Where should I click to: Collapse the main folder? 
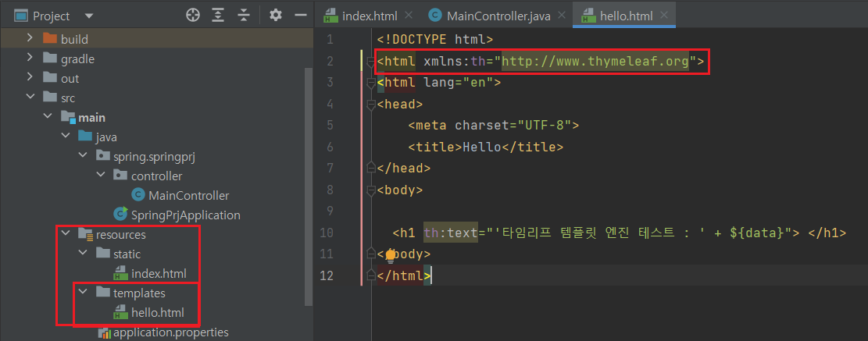point(48,117)
